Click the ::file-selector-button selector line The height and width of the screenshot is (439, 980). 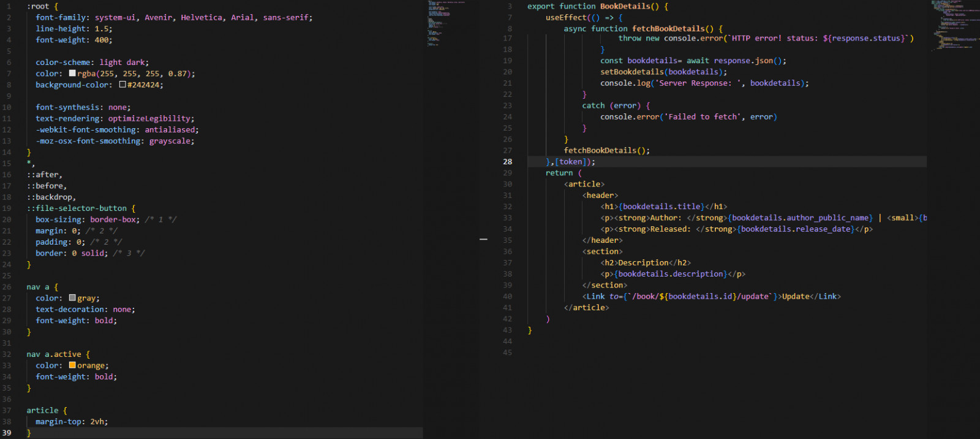tap(77, 208)
